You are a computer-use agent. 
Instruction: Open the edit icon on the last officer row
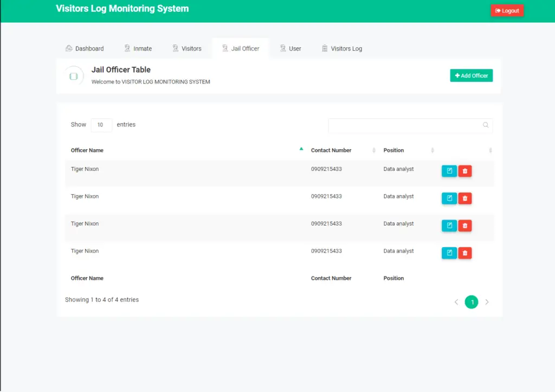tap(449, 253)
